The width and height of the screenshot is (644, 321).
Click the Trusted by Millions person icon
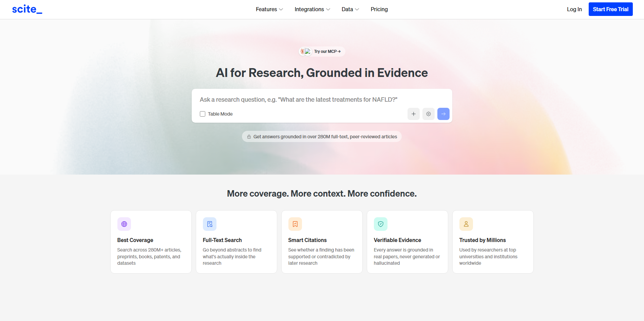pyautogui.click(x=466, y=224)
